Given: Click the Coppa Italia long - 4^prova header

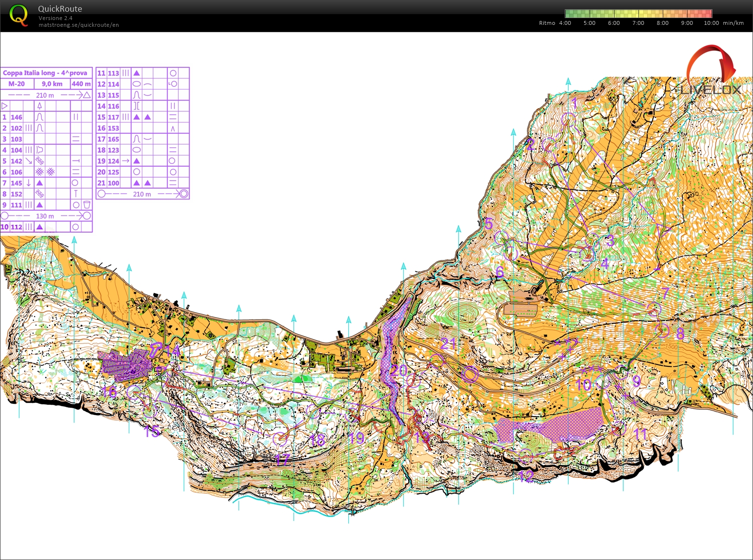Looking at the screenshot, I should [x=45, y=73].
